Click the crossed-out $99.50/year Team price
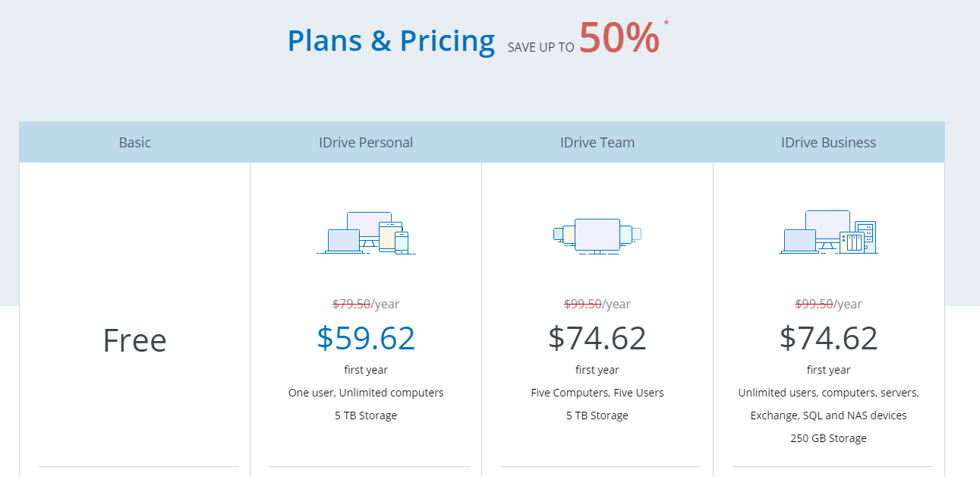 click(597, 304)
